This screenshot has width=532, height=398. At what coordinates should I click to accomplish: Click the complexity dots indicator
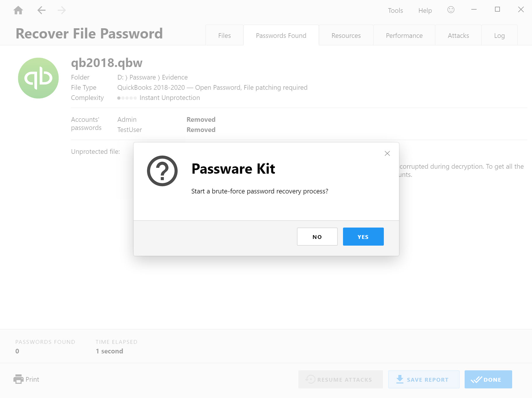tap(127, 98)
